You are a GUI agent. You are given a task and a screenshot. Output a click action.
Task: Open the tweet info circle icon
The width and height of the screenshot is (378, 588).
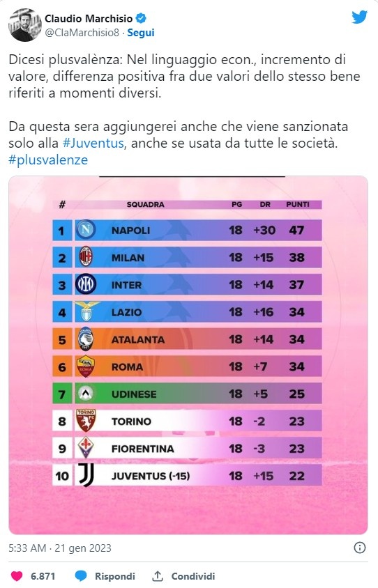click(360, 548)
